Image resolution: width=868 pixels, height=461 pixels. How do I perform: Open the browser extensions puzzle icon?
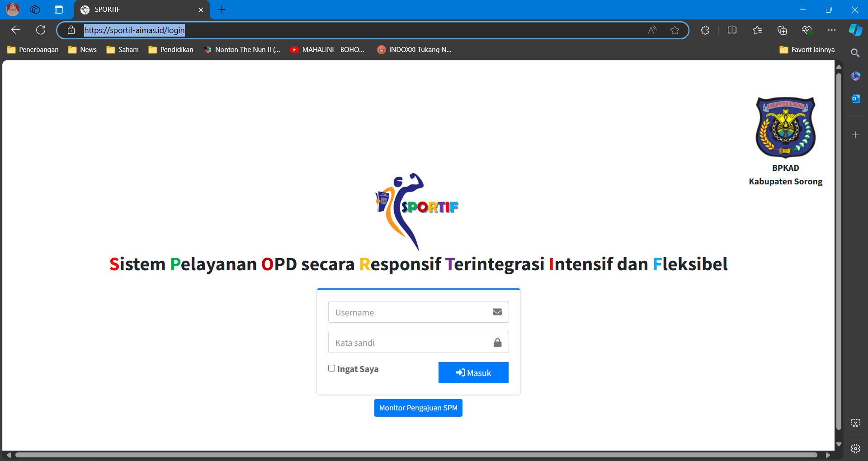point(705,30)
